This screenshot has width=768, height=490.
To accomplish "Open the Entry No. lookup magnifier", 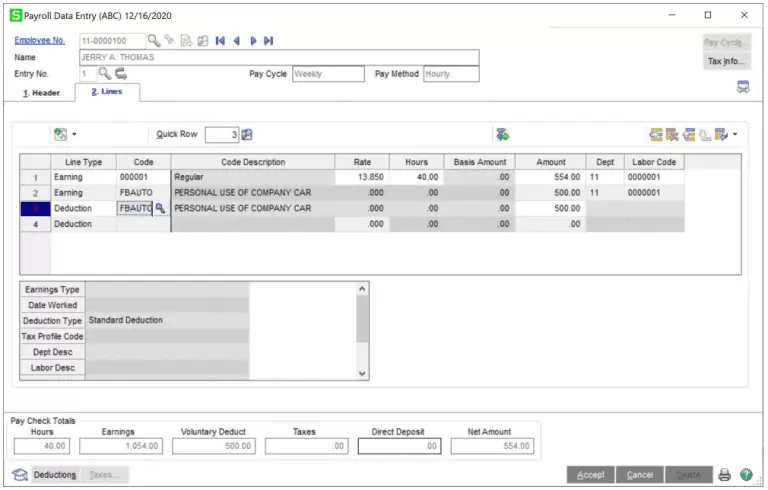I will [x=104, y=74].
